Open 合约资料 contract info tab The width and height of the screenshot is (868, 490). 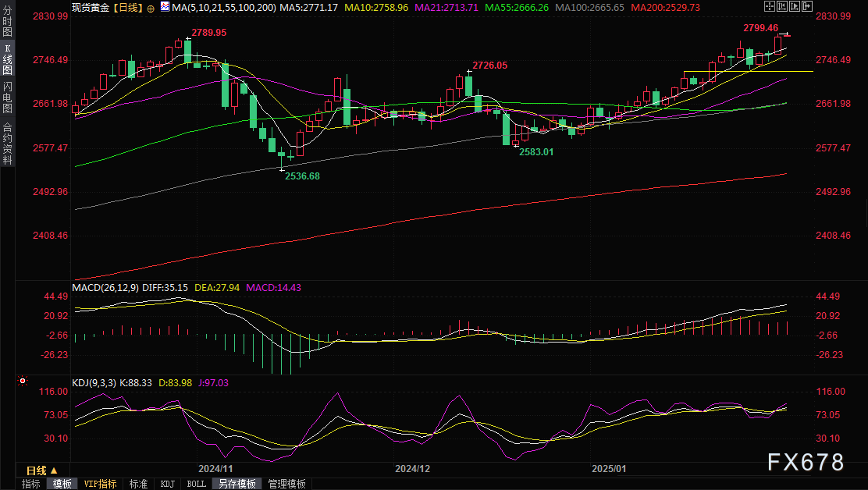tap(8, 143)
